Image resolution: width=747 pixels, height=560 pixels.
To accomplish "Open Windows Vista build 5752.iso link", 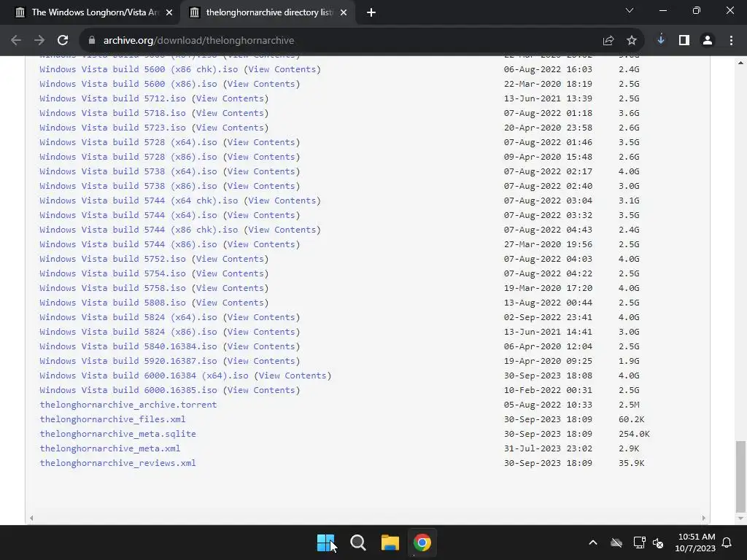I will coord(112,259).
